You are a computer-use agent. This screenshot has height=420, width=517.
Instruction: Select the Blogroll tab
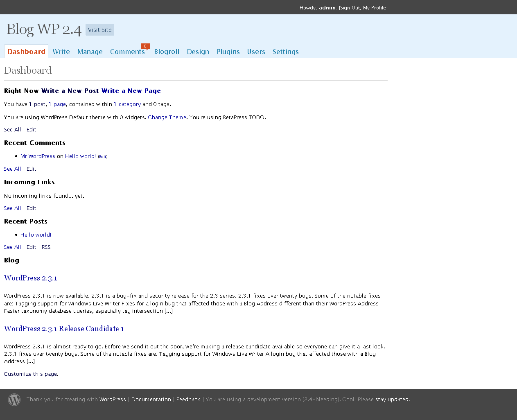pos(167,52)
